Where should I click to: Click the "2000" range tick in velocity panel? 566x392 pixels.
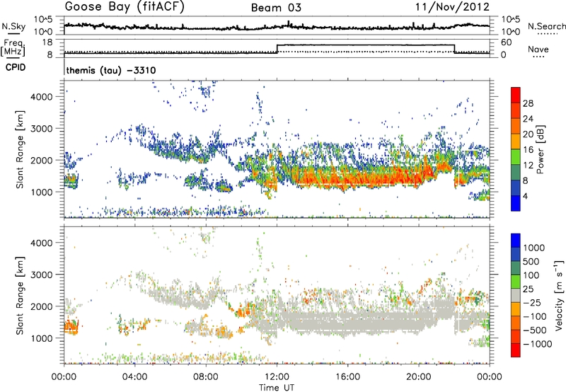(x=42, y=306)
